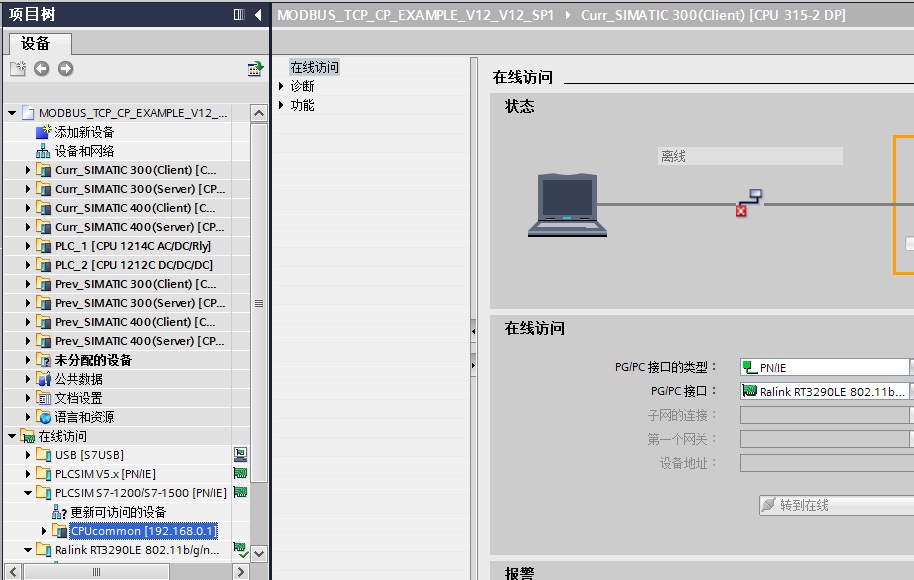Expand Curr_SIMATIC 400(Client) node
914x580 pixels.
click(27, 208)
